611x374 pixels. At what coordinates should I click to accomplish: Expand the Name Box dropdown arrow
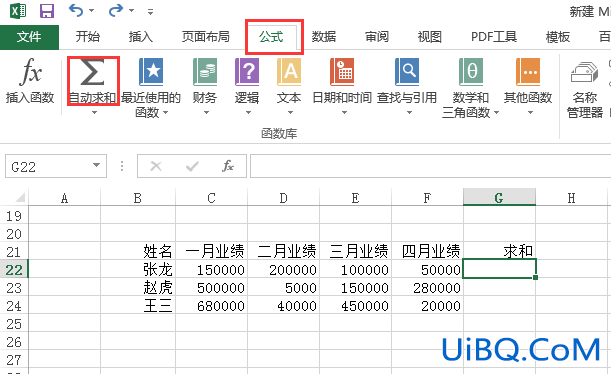pos(97,166)
